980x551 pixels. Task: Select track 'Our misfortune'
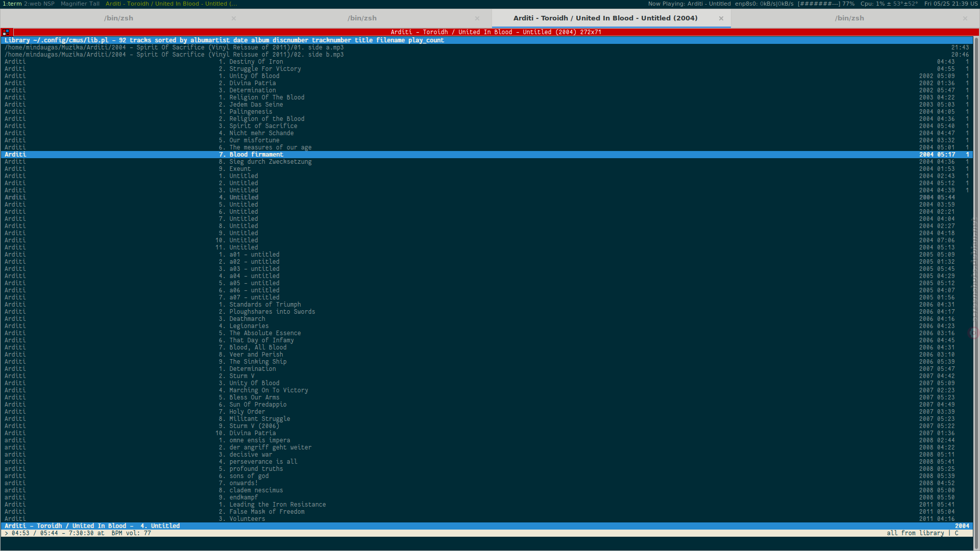[486, 140]
